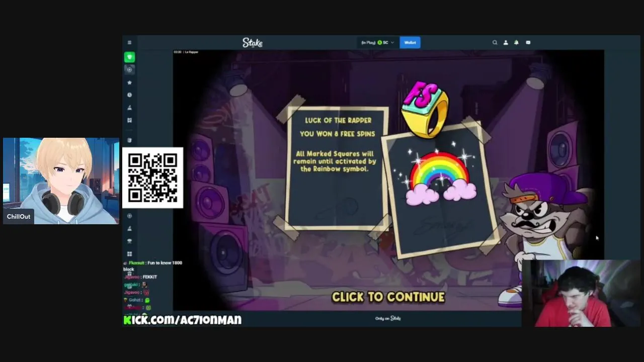
Task: Click the 'FEKKIT' chat message
Action: (150, 277)
